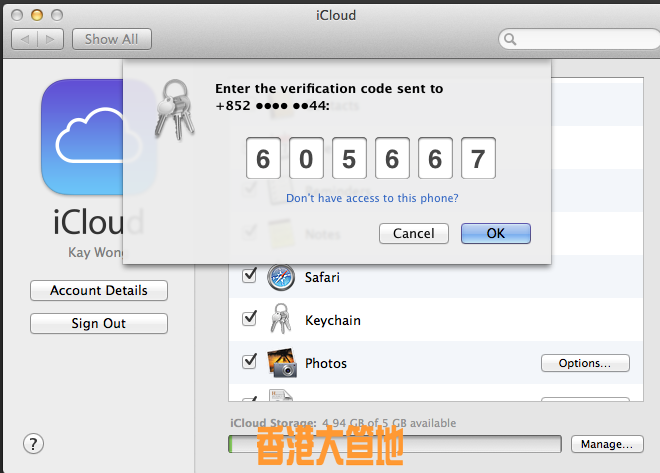This screenshot has width=660, height=473.
Task: Open Show All preferences
Action: (112, 39)
